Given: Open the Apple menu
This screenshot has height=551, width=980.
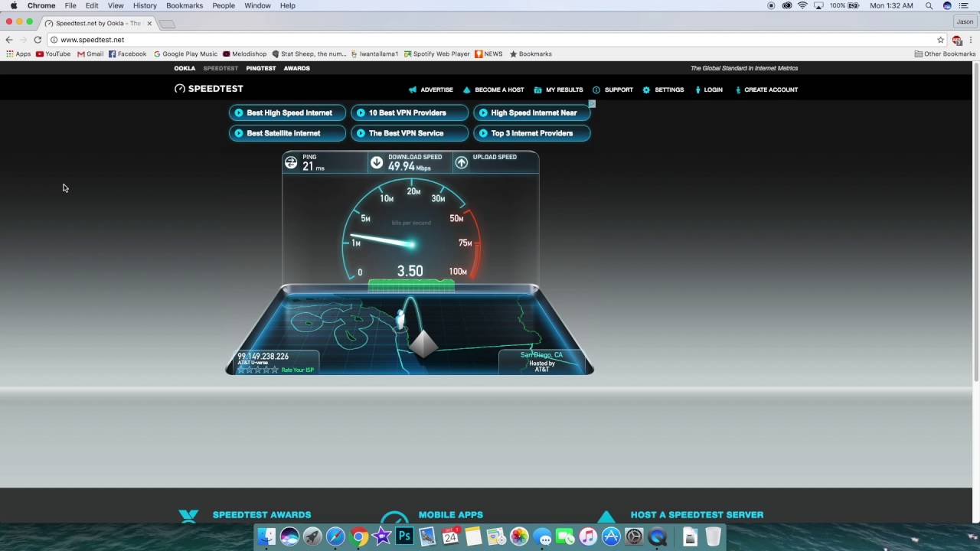Looking at the screenshot, I should 13,5.
